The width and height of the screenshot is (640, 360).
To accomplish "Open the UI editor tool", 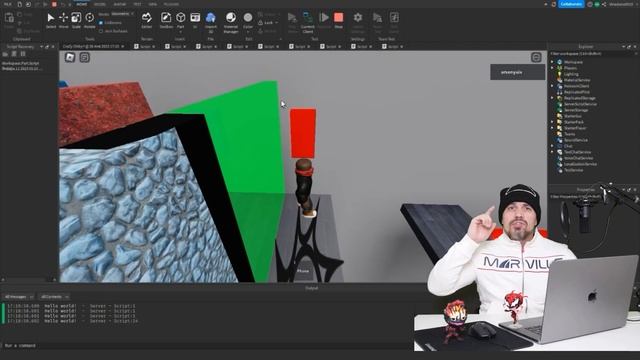I will coord(195,20).
